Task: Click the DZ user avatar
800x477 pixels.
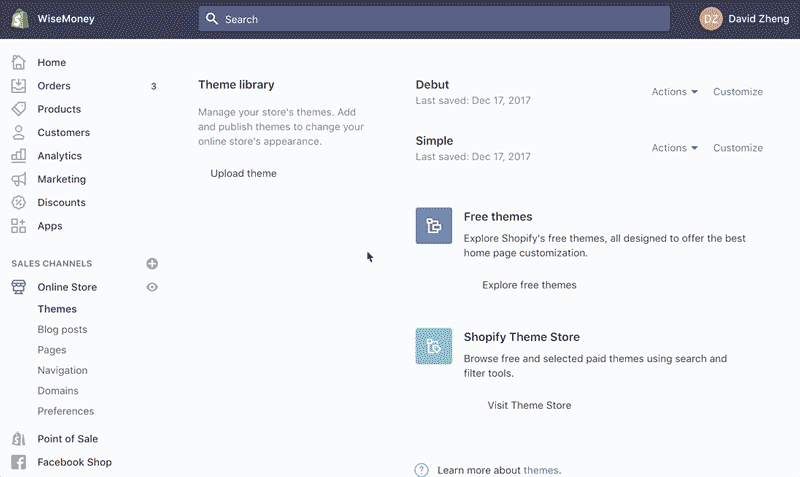Action: pos(711,19)
